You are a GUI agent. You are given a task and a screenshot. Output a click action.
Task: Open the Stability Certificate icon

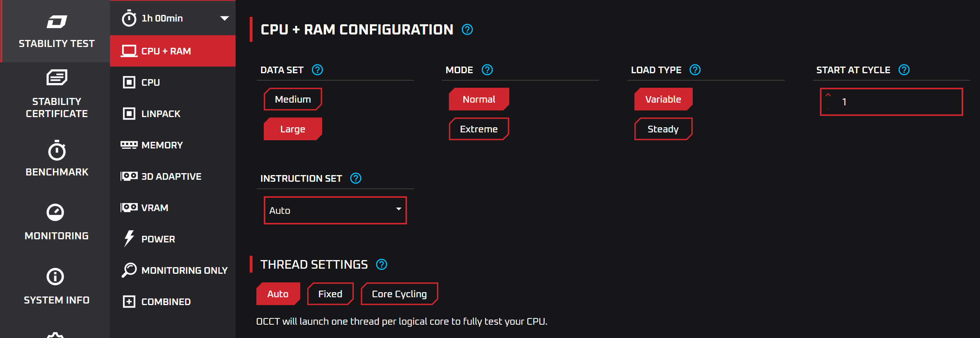[x=57, y=77]
